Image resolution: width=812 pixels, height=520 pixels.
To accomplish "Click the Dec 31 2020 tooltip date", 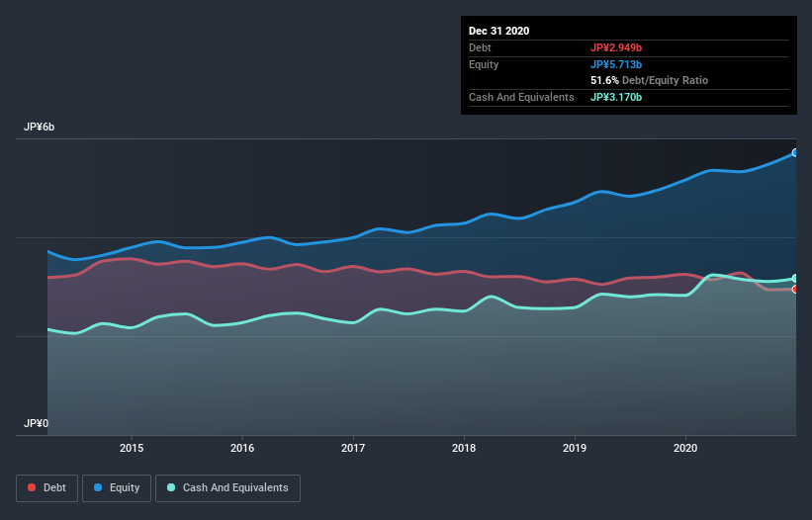I will [x=498, y=31].
